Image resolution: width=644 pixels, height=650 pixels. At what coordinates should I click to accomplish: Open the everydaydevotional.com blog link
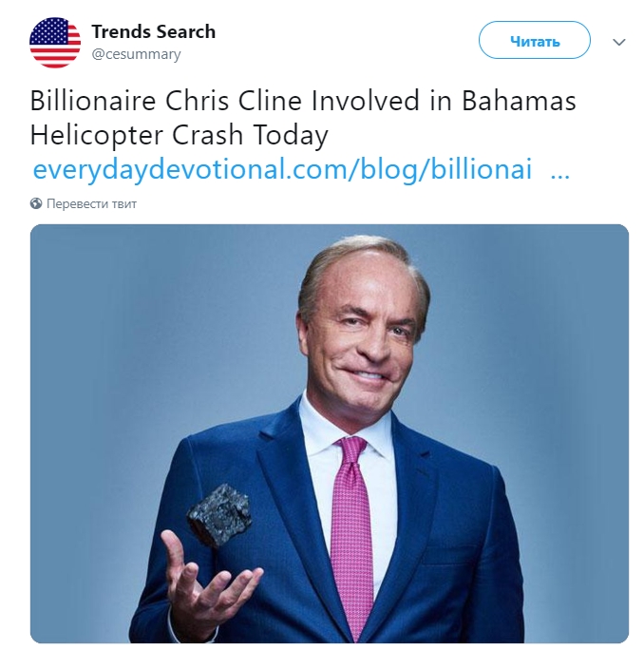click(282, 169)
